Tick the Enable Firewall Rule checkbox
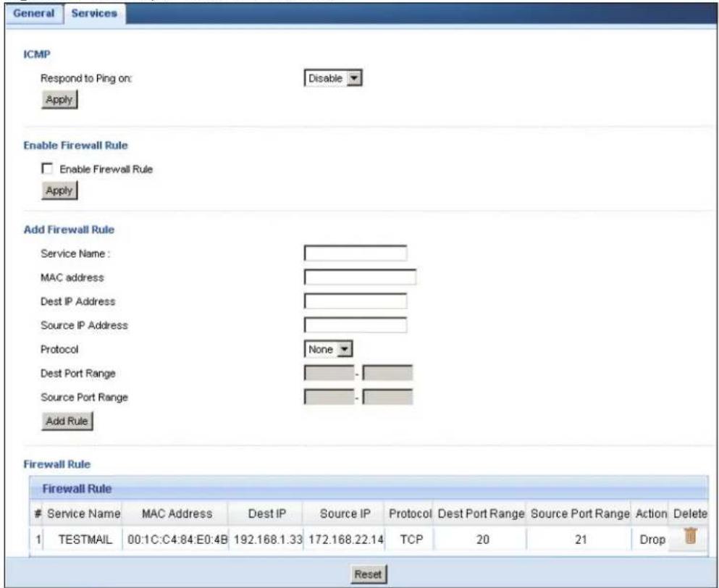Screen dimensions: 719x588 point(47,168)
